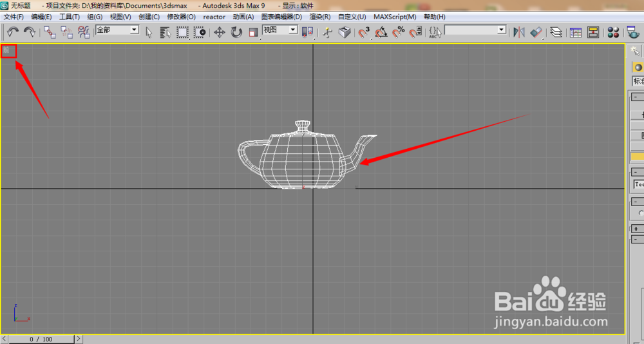This screenshot has height=344, width=644.
Task: Collapse the Name and Color rollout
Action: (637, 172)
